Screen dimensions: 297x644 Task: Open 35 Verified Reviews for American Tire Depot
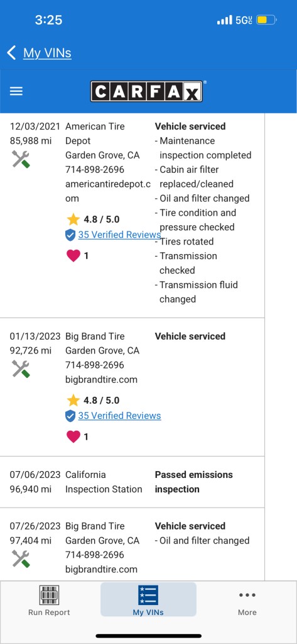119,235
